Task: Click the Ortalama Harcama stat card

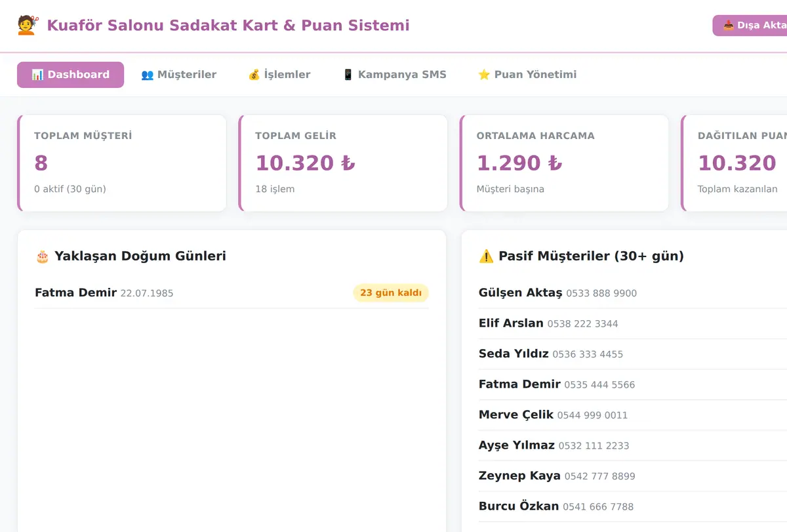Action: tap(564, 163)
